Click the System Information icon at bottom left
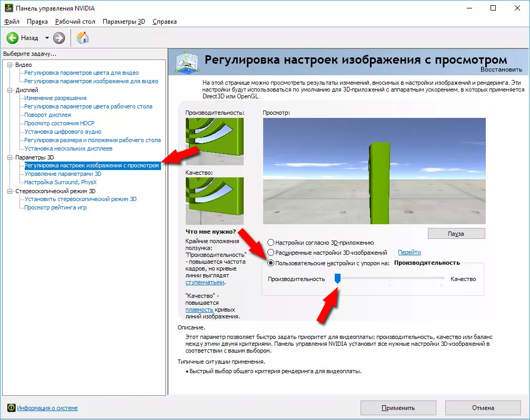530x420 pixels. pyautogui.click(x=11, y=408)
